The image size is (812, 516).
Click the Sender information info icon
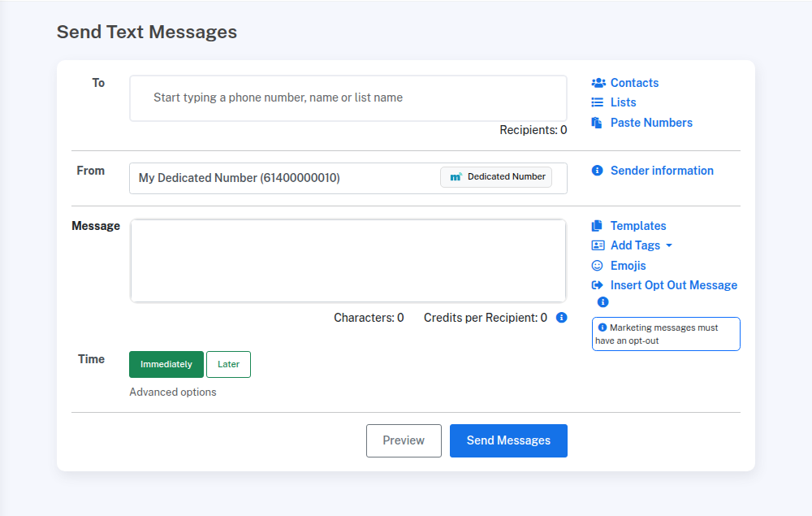point(598,171)
